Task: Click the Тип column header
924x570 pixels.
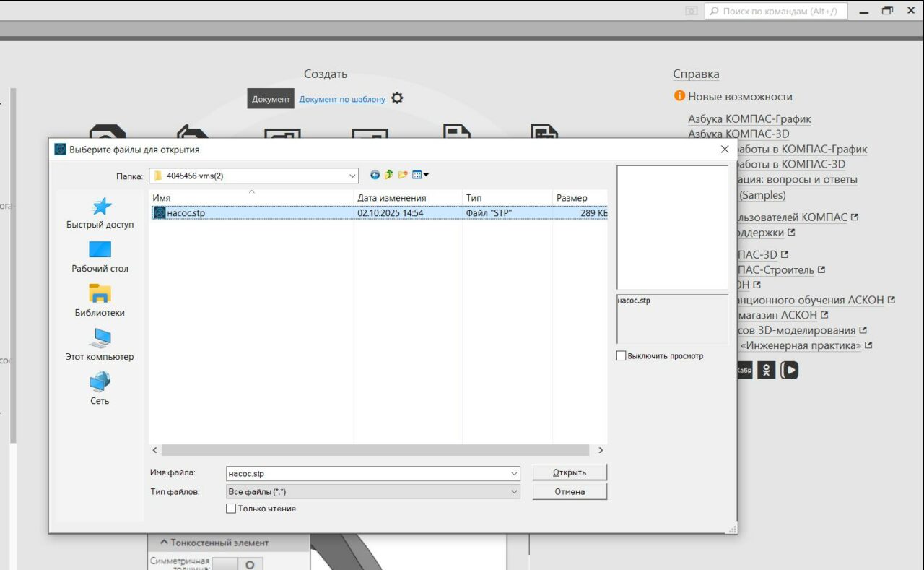Action: coord(474,198)
